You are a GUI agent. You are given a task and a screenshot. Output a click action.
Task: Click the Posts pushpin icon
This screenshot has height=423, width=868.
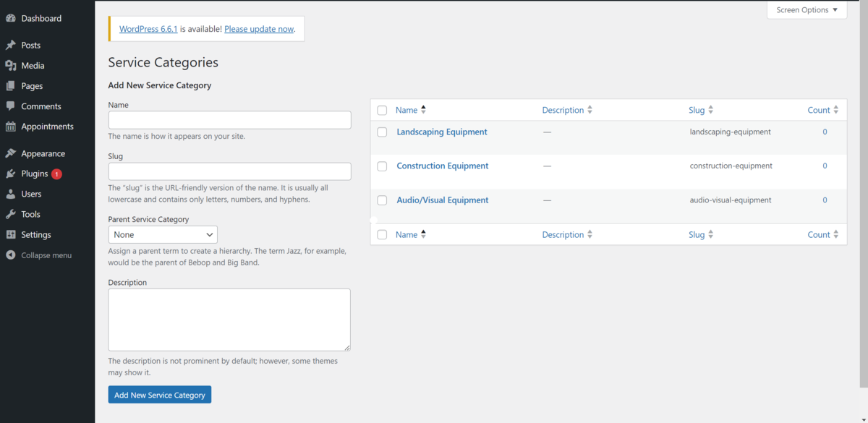[x=11, y=45]
